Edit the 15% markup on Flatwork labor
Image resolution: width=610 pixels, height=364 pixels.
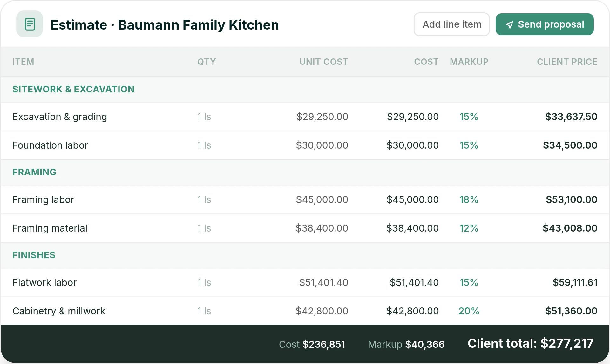tap(469, 282)
